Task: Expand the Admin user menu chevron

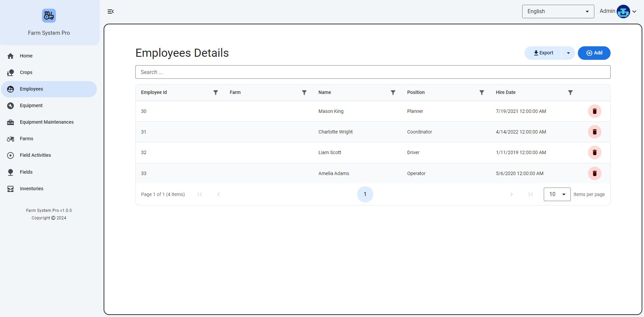Action: (x=635, y=11)
